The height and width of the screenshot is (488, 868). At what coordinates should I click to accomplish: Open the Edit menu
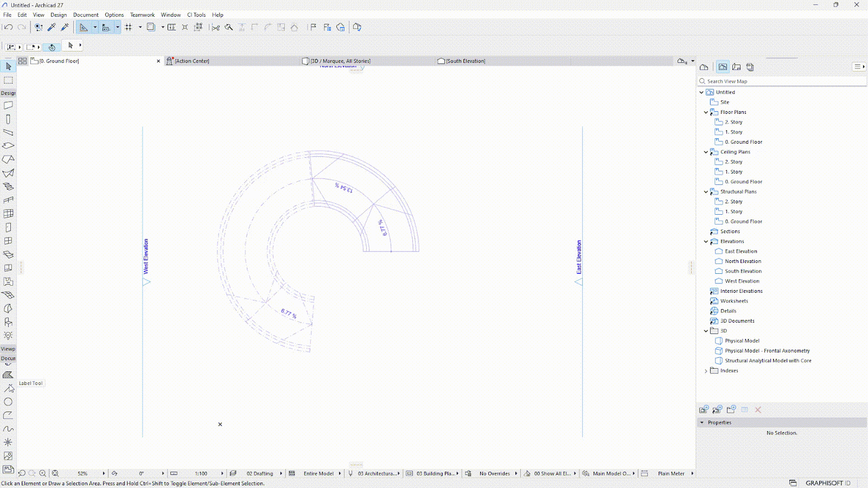pos(22,15)
